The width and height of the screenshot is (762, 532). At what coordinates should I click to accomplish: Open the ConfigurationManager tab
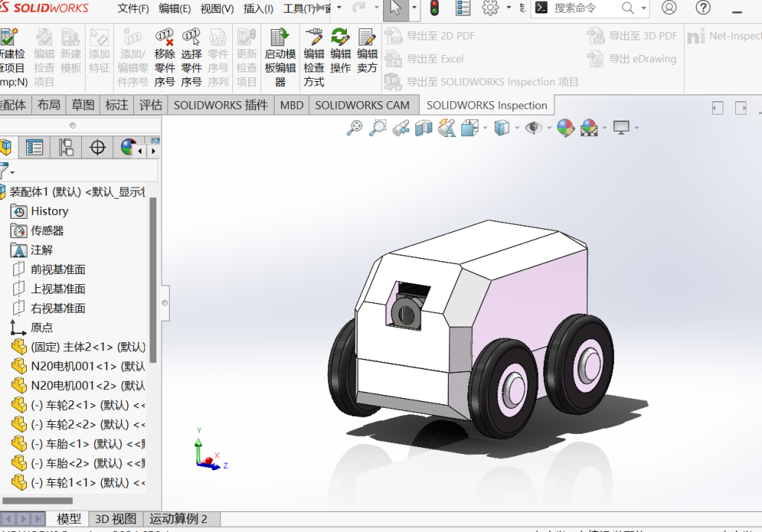(x=65, y=147)
